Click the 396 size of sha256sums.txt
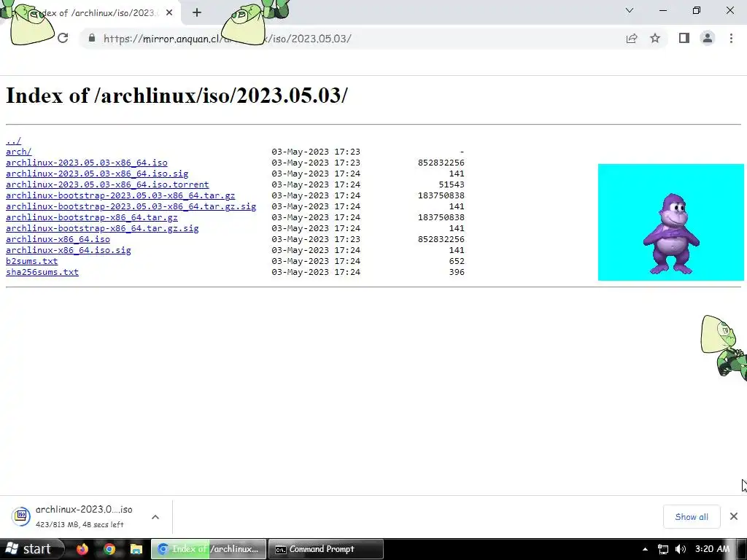Image resolution: width=747 pixels, height=560 pixels. pyautogui.click(x=457, y=272)
